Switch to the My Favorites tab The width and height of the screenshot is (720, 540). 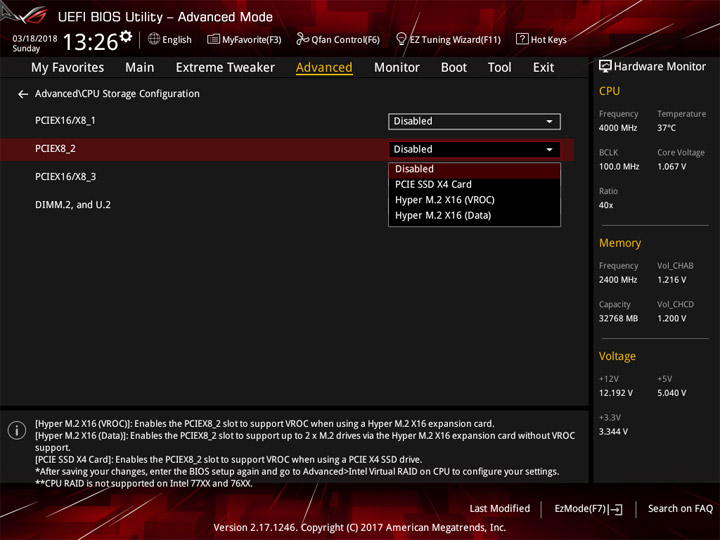[68, 68]
